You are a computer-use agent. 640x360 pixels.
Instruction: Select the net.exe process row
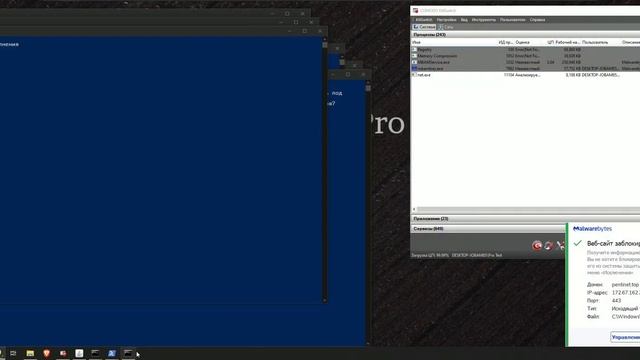525,75
